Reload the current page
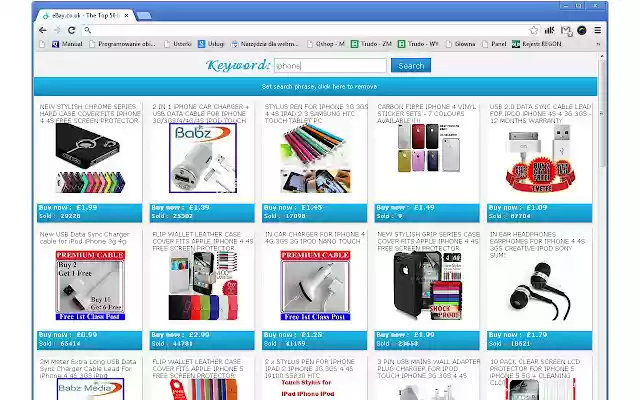Viewport: 640px width, 400px height. (x=71, y=30)
